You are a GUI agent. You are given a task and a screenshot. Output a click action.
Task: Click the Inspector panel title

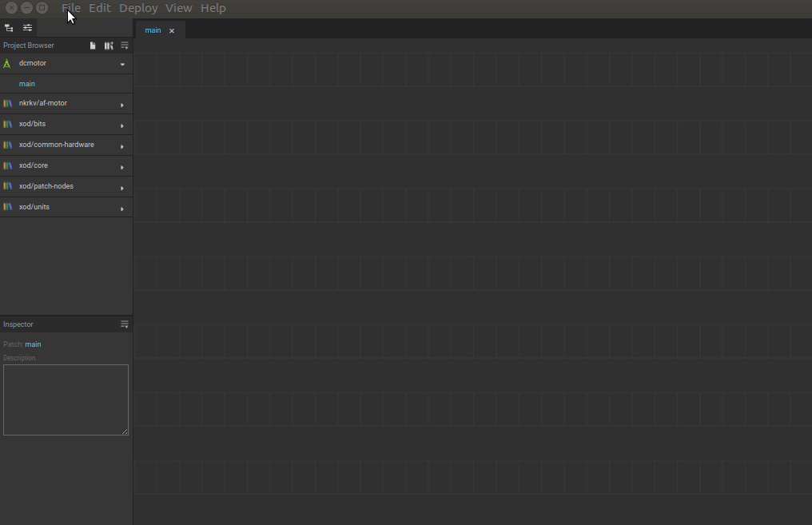pyautogui.click(x=18, y=324)
